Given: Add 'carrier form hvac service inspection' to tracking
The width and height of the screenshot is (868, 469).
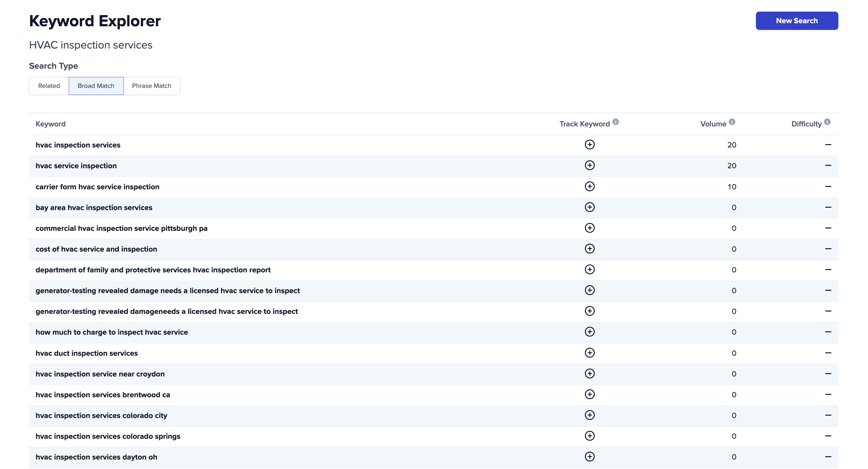Looking at the screenshot, I should click(589, 186).
